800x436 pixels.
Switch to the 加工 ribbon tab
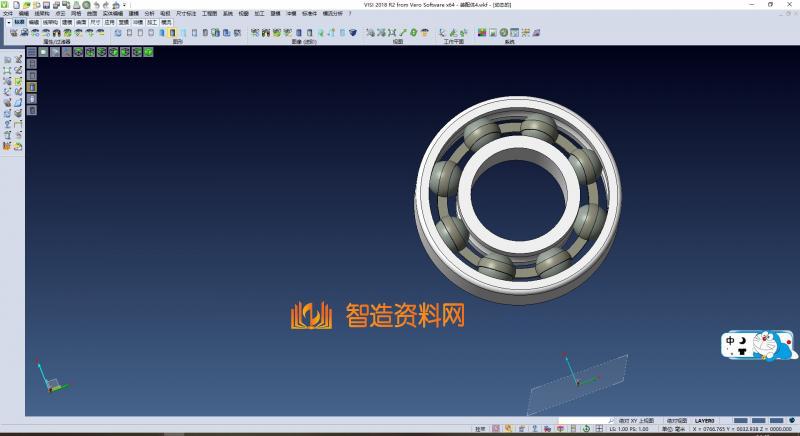(x=152, y=22)
